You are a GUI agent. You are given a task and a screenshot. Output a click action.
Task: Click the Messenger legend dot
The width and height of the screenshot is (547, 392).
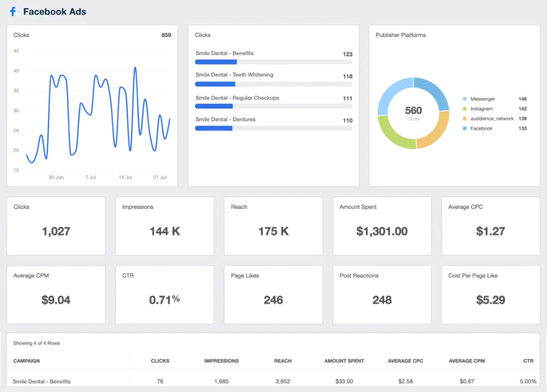(x=464, y=99)
